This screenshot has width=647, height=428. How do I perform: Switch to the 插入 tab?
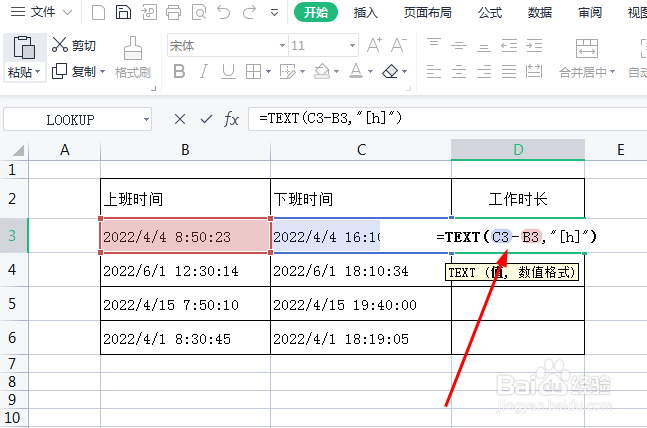click(x=366, y=12)
